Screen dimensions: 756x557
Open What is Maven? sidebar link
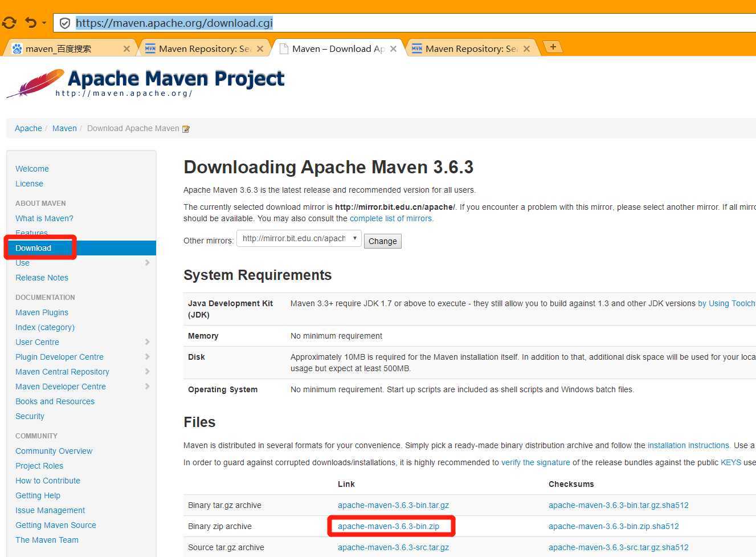coord(44,218)
